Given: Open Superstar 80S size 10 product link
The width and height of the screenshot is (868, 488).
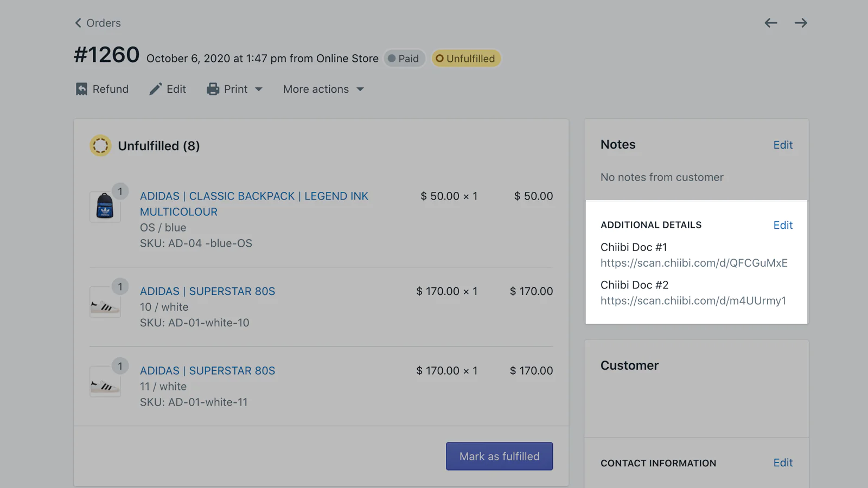Looking at the screenshot, I should [x=207, y=291].
